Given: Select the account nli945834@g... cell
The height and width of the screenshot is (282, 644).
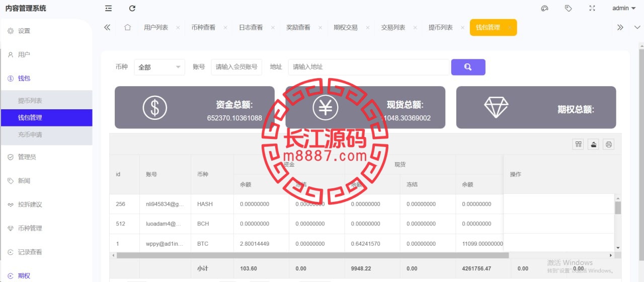Looking at the screenshot, I should click(x=165, y=204).
